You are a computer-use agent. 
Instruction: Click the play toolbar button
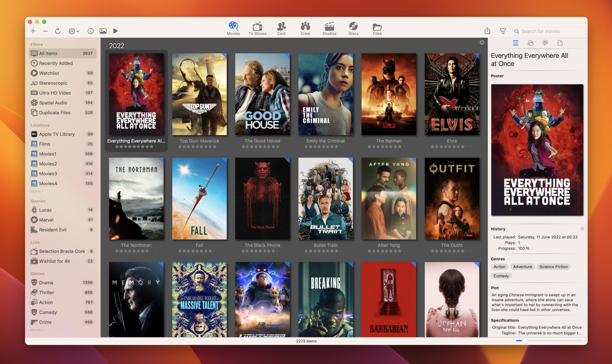(x=115, y=31)
